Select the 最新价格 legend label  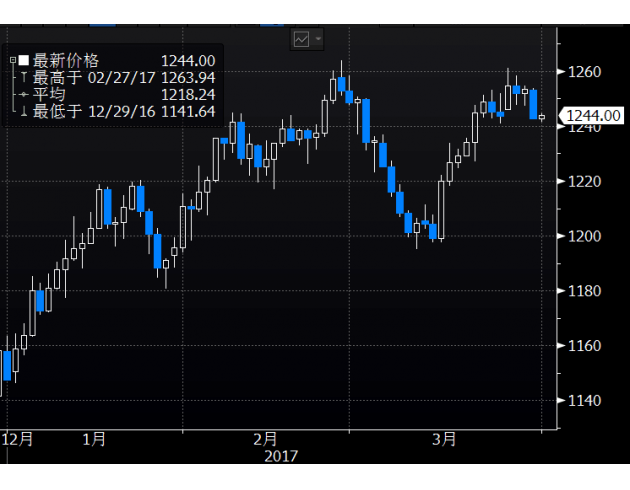coord(66,61)
